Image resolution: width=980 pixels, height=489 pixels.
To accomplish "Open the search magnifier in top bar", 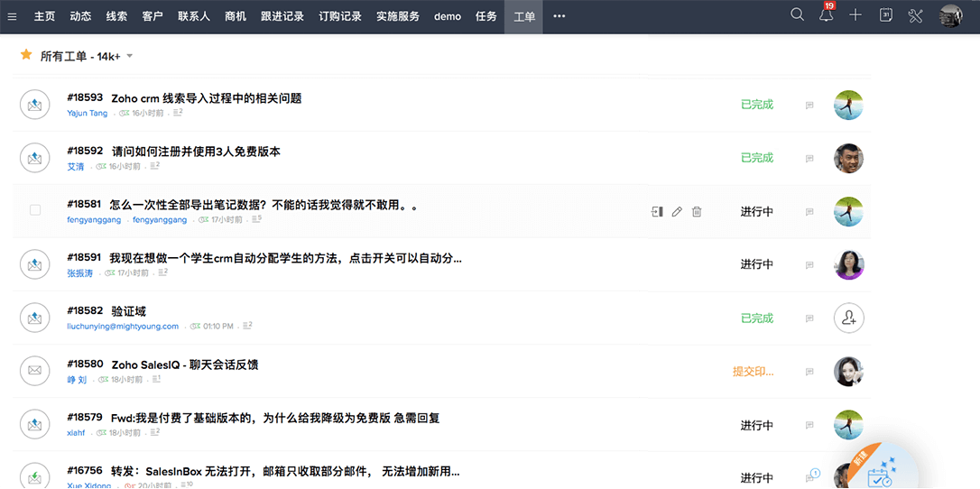I will (x=797, y=15).
